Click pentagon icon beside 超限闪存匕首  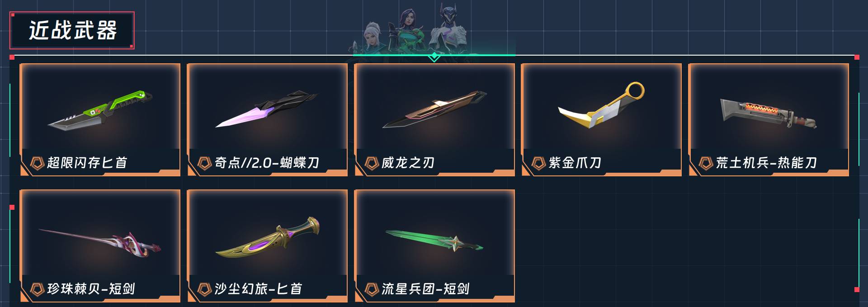pyautogui.click(x=37, y=163)
